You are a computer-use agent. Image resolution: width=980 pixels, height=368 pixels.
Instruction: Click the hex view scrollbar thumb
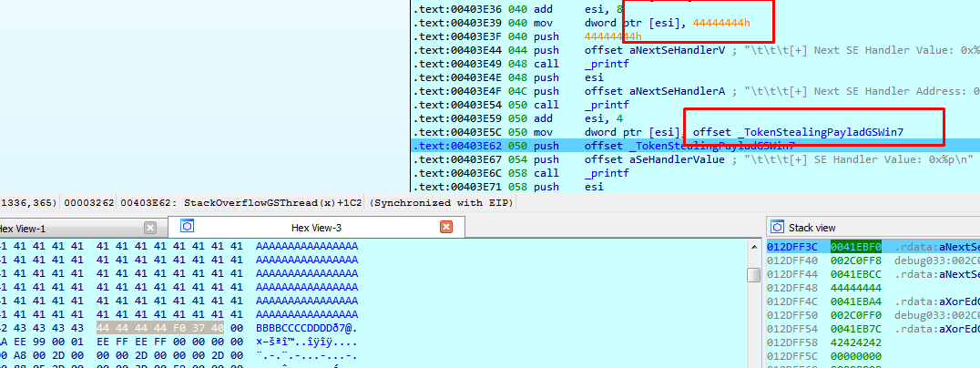coord(753,275)
